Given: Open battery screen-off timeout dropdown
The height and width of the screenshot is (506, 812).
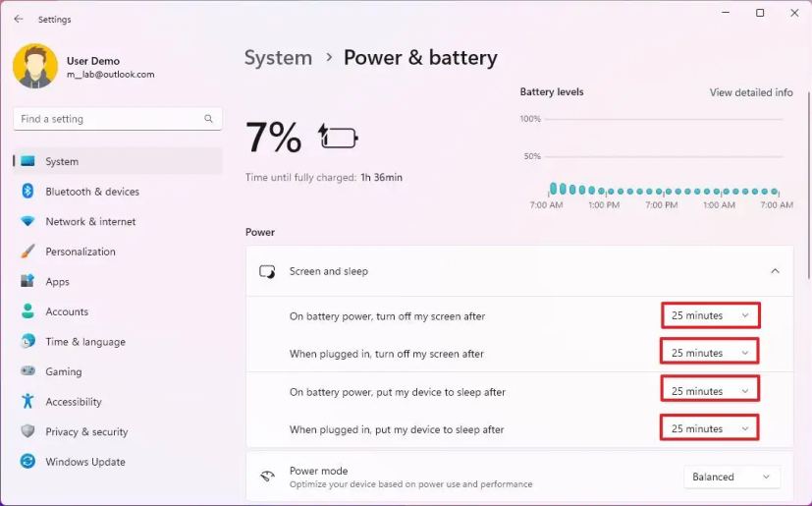Looking at the screenshot, I should pyautogui.click(x=710, y=315).
